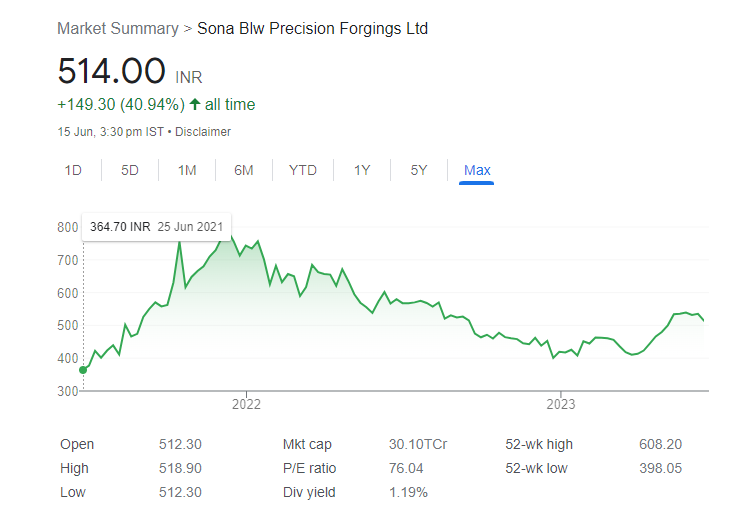The width and height of the screenshot is (737, 514).
Task: Click the 2022 label on the x-axis
Action: (246, 405)
